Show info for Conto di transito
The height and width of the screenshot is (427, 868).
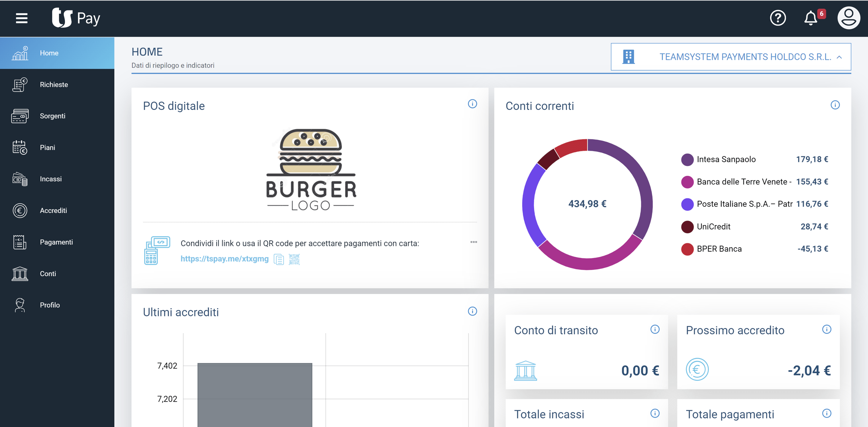[x=655, y=329]
